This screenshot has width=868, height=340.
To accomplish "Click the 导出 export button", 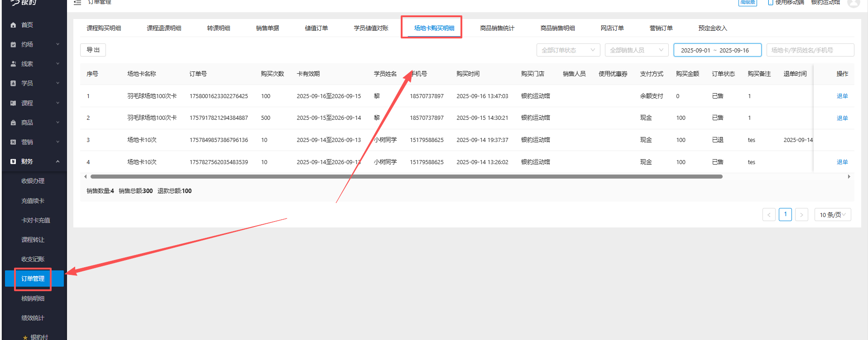I will click(93, 50).
